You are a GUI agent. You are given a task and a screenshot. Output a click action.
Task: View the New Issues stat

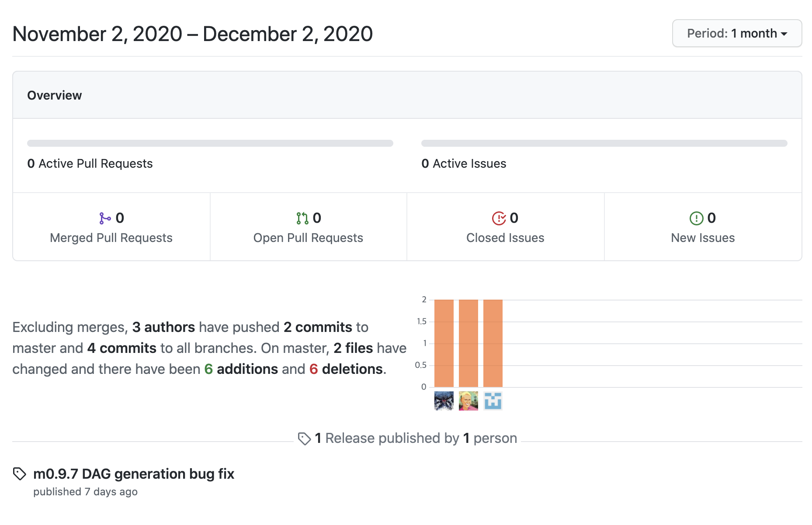703,227
